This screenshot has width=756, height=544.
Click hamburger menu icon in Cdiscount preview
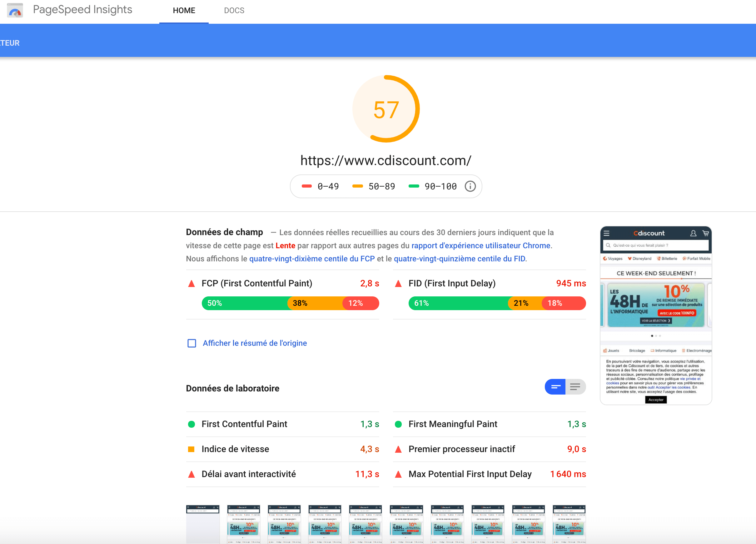pos(606,233)
